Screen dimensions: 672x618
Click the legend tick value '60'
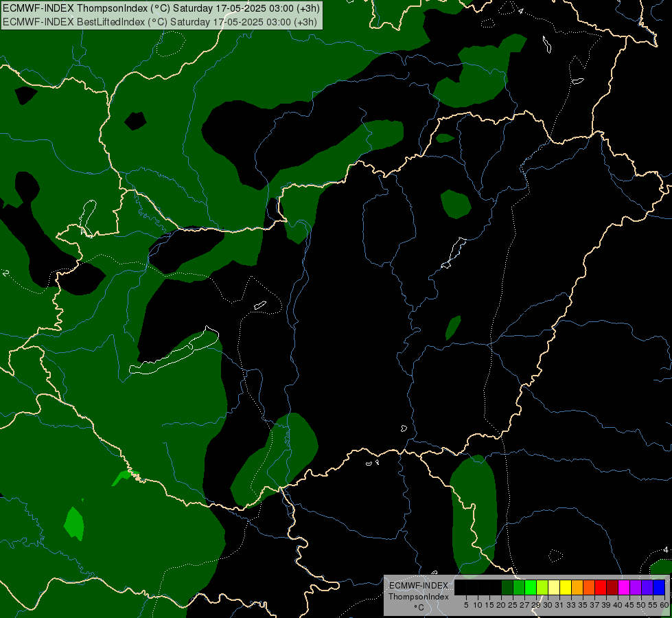pos(664,605)
